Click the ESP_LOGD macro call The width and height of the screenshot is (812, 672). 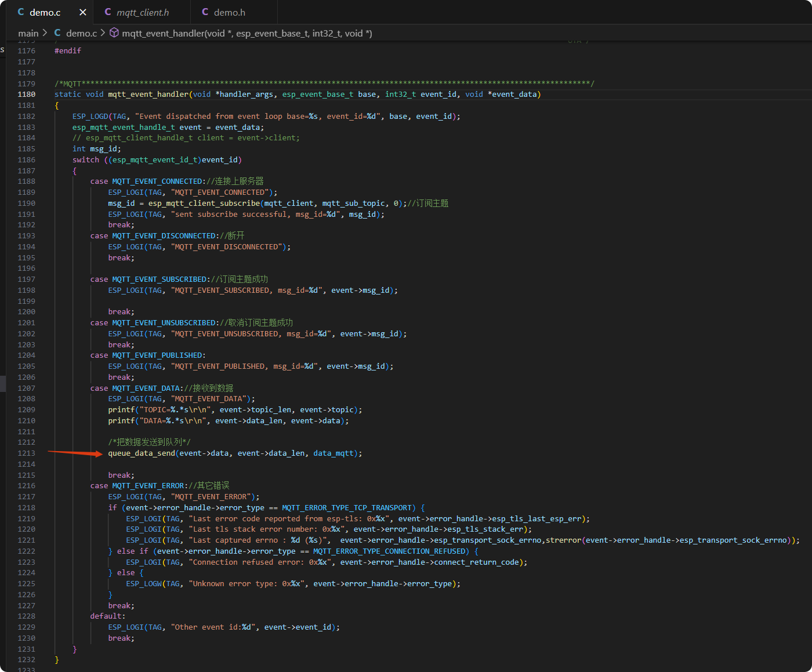pos(90,117)
